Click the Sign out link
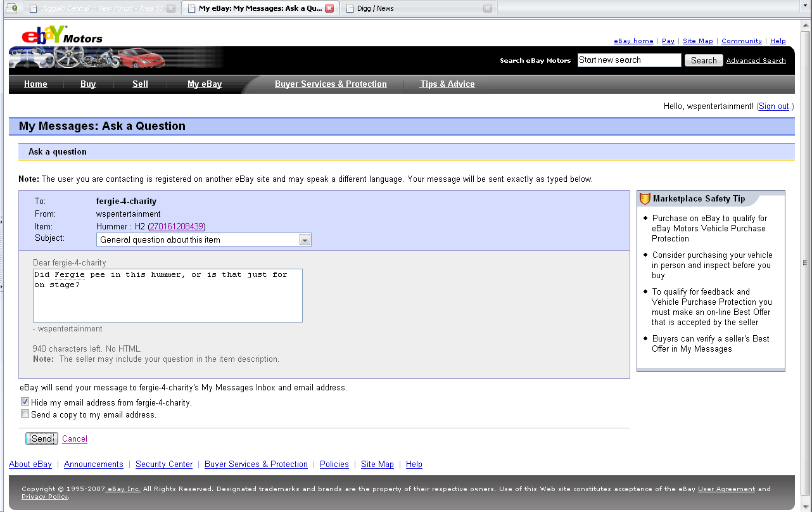Viewport: 812px width, 512px height. [774, 106]
